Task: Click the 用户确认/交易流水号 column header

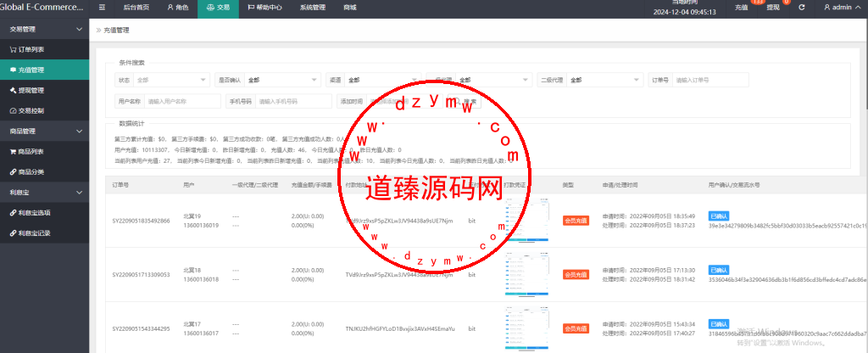Action: pos(734,184)
